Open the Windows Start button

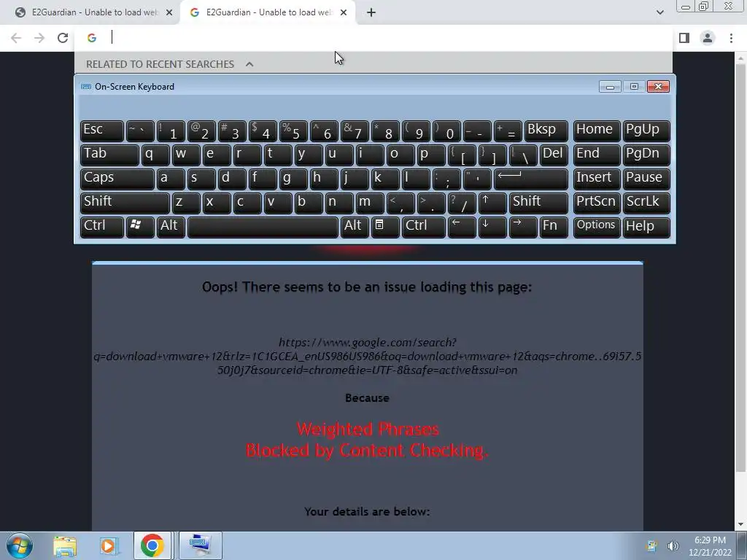20,545
